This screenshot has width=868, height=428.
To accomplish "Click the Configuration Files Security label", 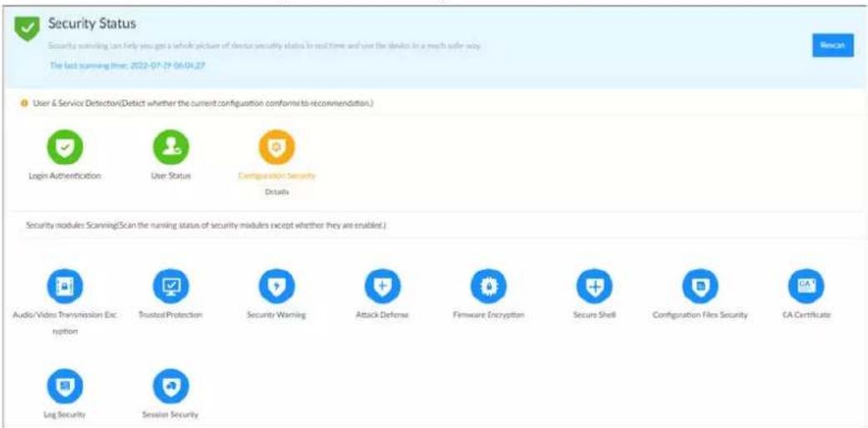I will [701, 315].
